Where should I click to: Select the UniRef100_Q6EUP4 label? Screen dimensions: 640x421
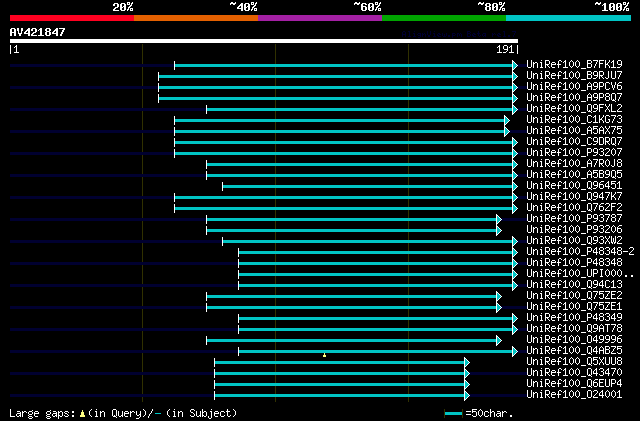point(574,384)
